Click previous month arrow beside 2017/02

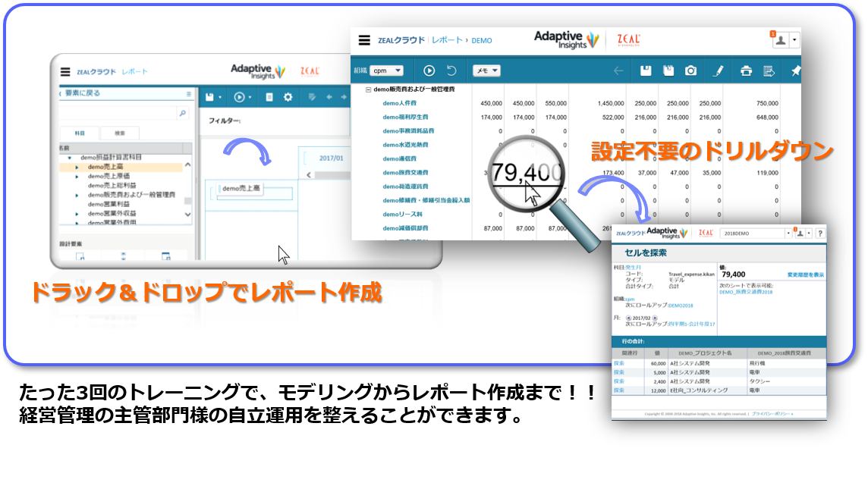click(x=628, y=318)
